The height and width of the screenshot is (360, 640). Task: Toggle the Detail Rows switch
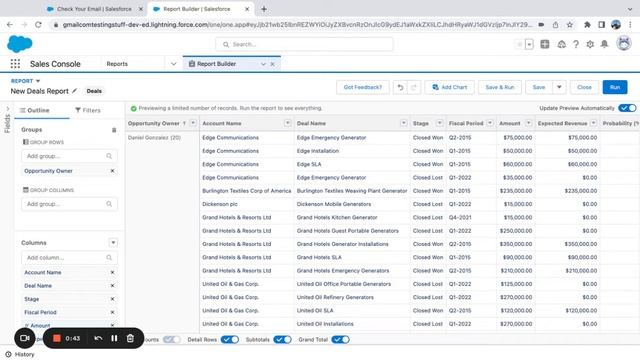tap(230, 340)
